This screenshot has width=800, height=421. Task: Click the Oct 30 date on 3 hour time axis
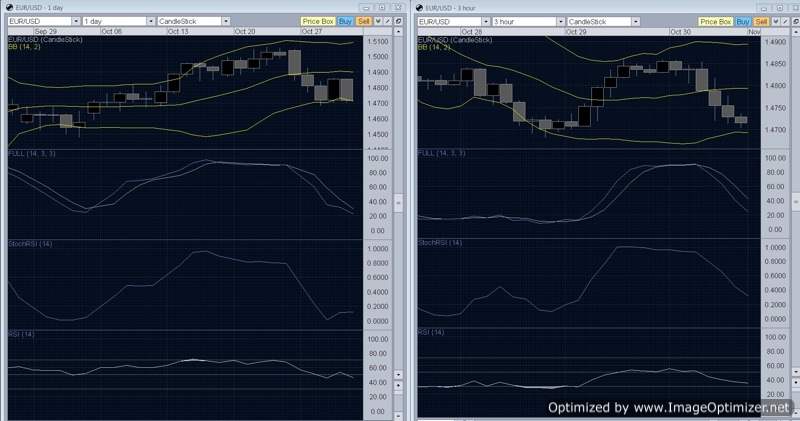[x=681, y=32]
